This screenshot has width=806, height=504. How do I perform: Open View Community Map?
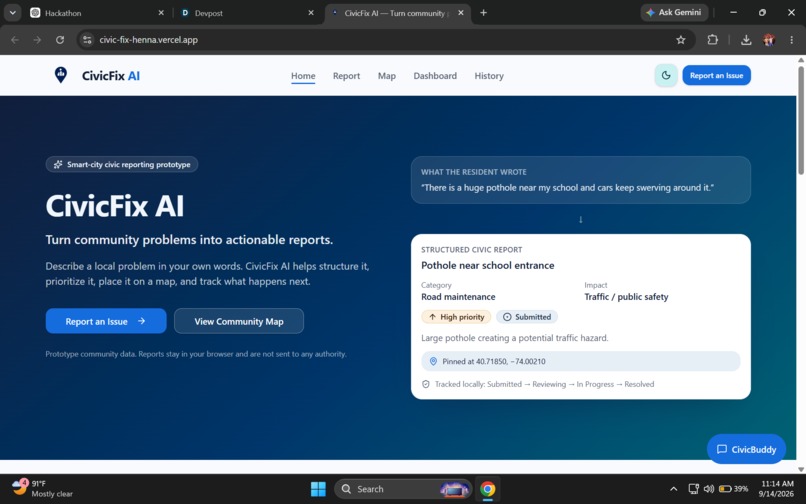[x=239, y=321]
